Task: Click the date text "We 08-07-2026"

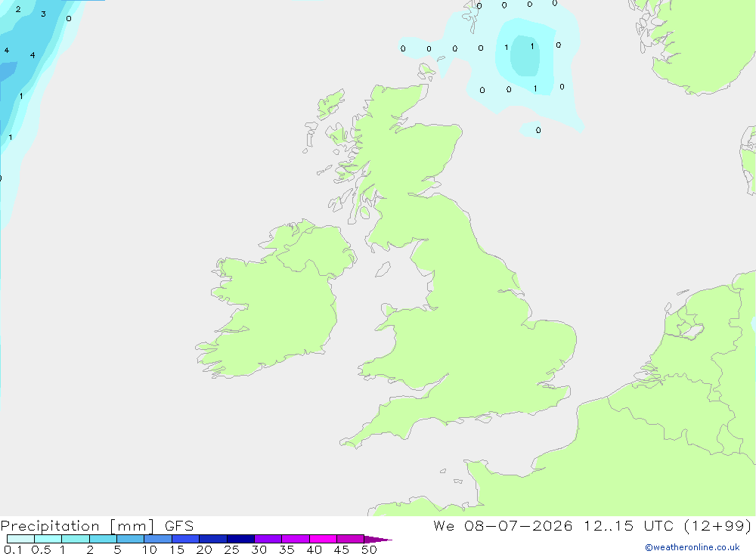Action: point(503,526)
